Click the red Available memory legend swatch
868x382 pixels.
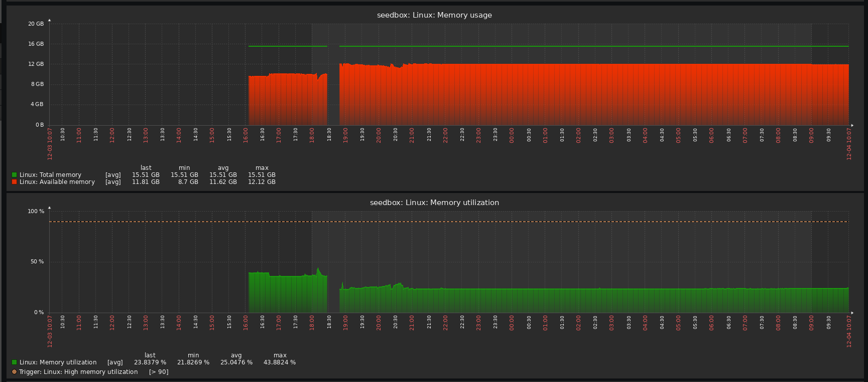pos(14,182)
